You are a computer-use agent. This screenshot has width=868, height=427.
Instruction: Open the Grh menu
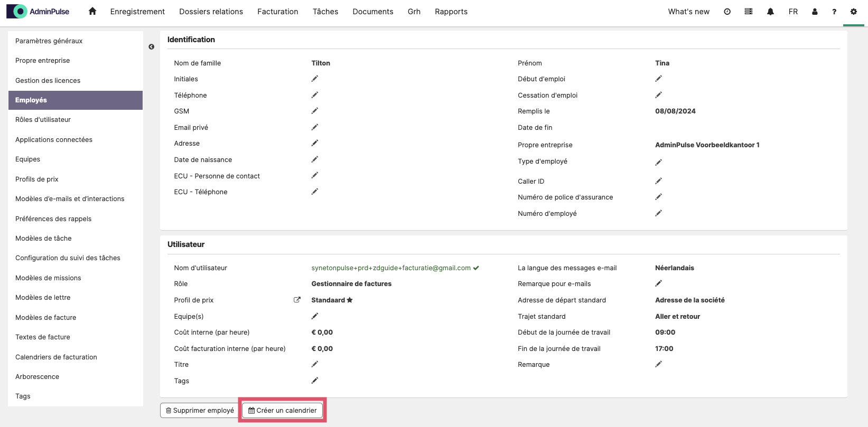pyautogui.click(x=414, y=12)
